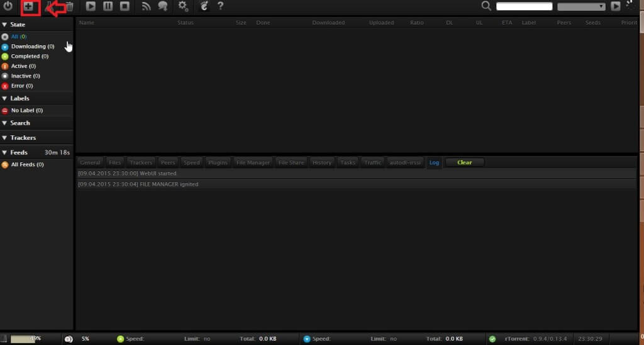The image size is (644, 345).
Task: Switch to the Trackers tab in details pane
Action: (x=141, y=162)
